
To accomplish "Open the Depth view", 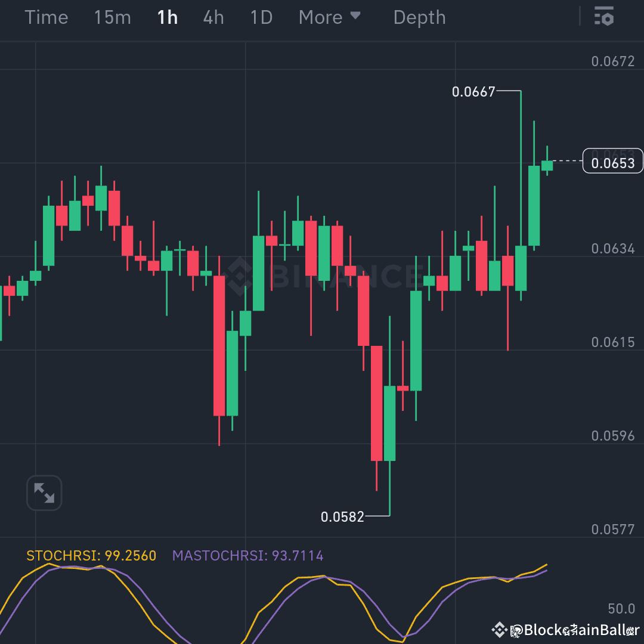I will tap(419, 17).
